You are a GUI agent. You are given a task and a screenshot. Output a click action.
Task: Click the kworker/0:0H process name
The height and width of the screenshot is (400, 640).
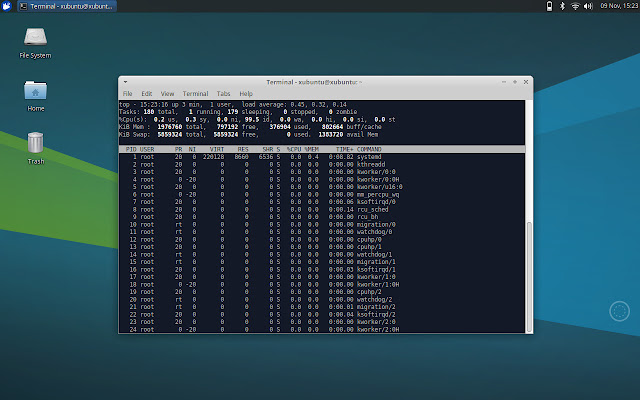pyautogui.click(x=378, y=180)
